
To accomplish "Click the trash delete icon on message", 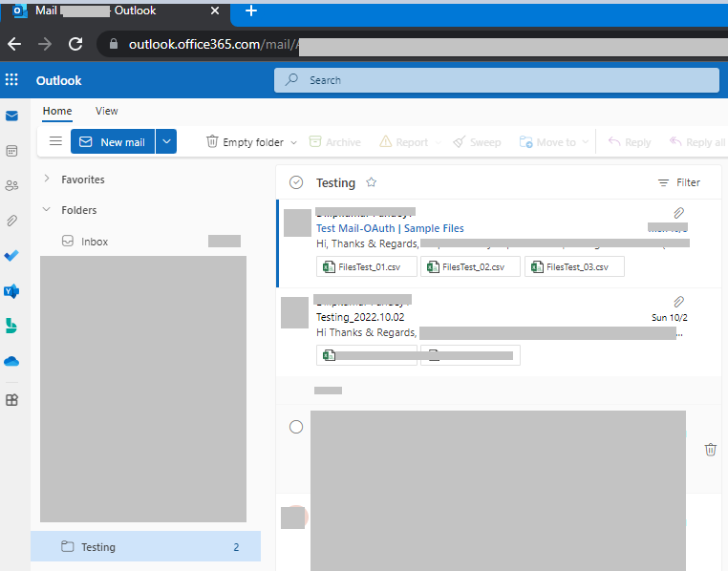I will tap(711, 450).
